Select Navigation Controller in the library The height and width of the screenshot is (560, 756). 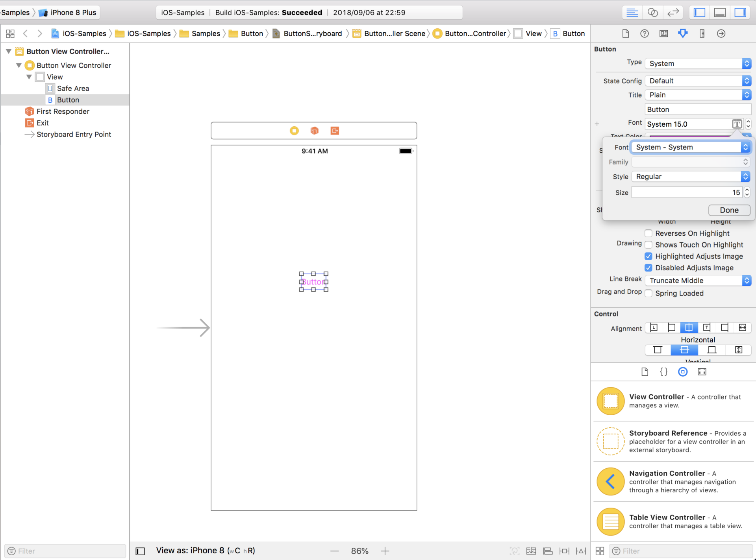pos(674,481)
